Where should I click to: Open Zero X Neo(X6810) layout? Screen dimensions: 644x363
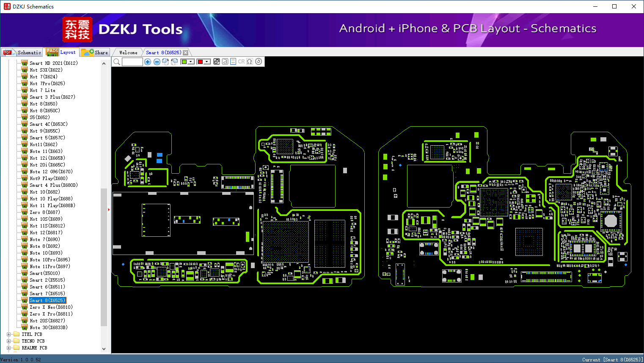(51, 307)
